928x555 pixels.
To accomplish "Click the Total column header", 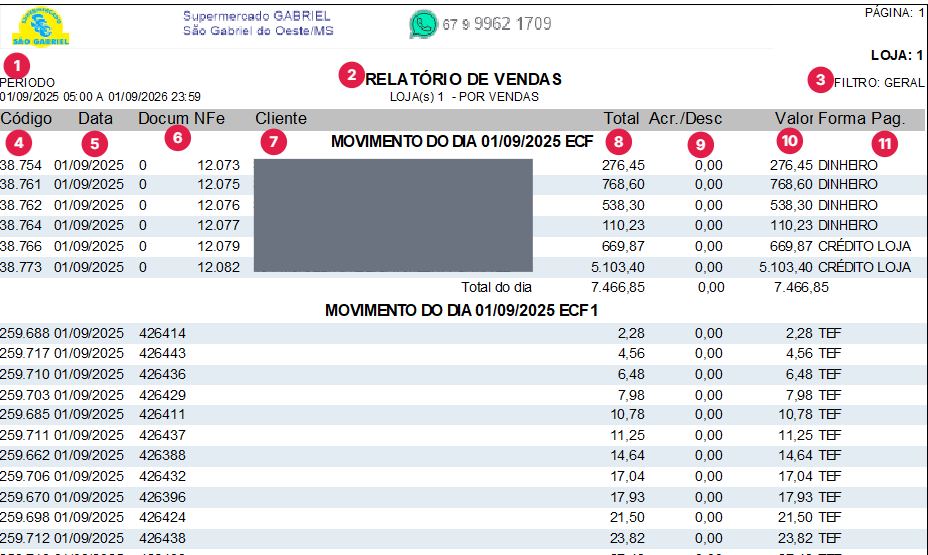I will [x=621, y=118].
